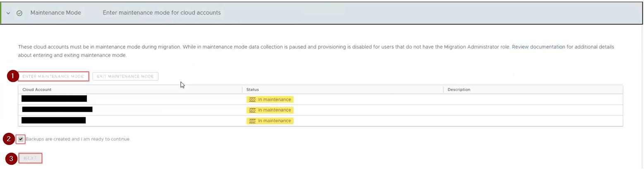Click the first row's In maintenance badge
The width and height of the screenshot is (644, 173).
click(270, 99)
